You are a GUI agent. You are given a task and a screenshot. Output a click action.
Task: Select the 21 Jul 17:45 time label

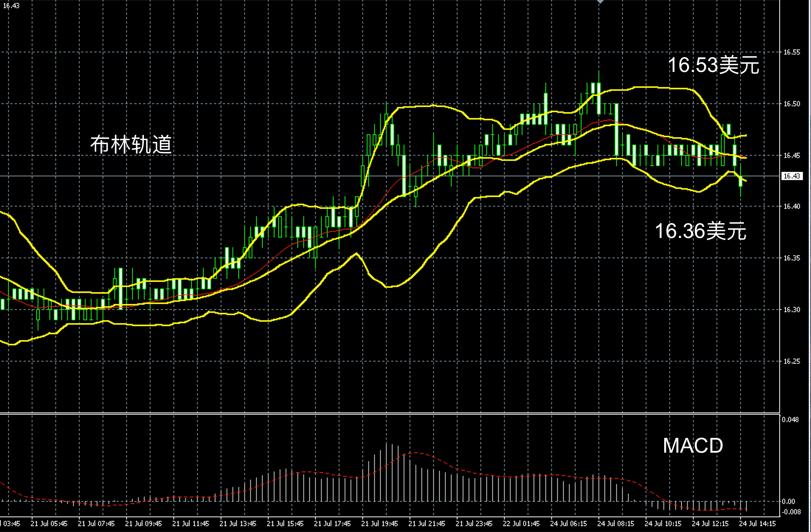click(332, 524)
